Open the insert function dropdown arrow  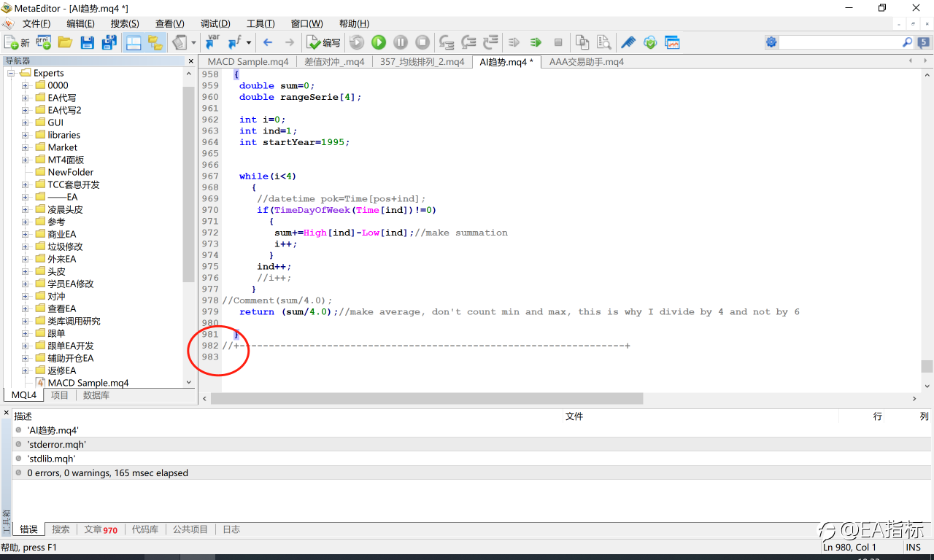pyautogui.click(x=249, y=43)
